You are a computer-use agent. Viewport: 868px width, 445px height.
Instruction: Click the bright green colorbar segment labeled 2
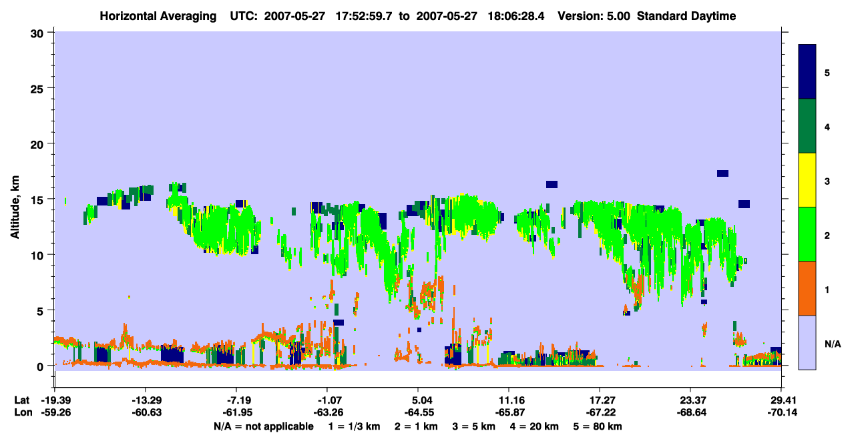click(x=807, y=234)
